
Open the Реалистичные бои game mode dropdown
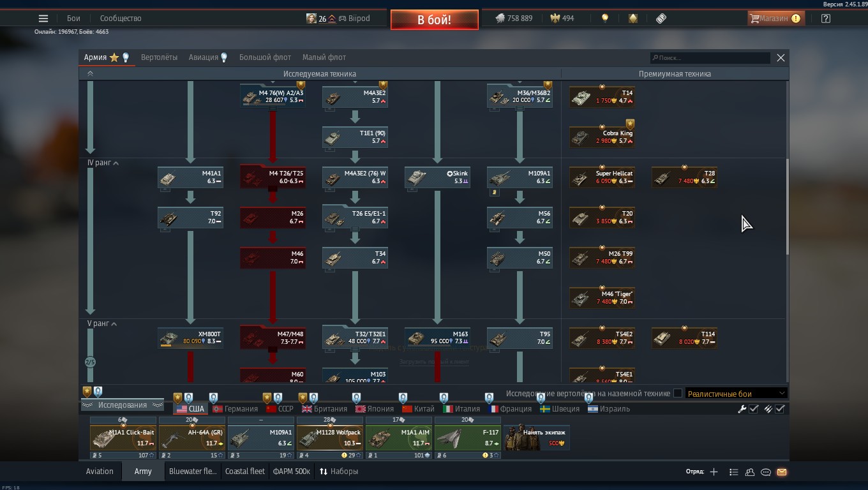pyautogui.click(x=736, y=394)
